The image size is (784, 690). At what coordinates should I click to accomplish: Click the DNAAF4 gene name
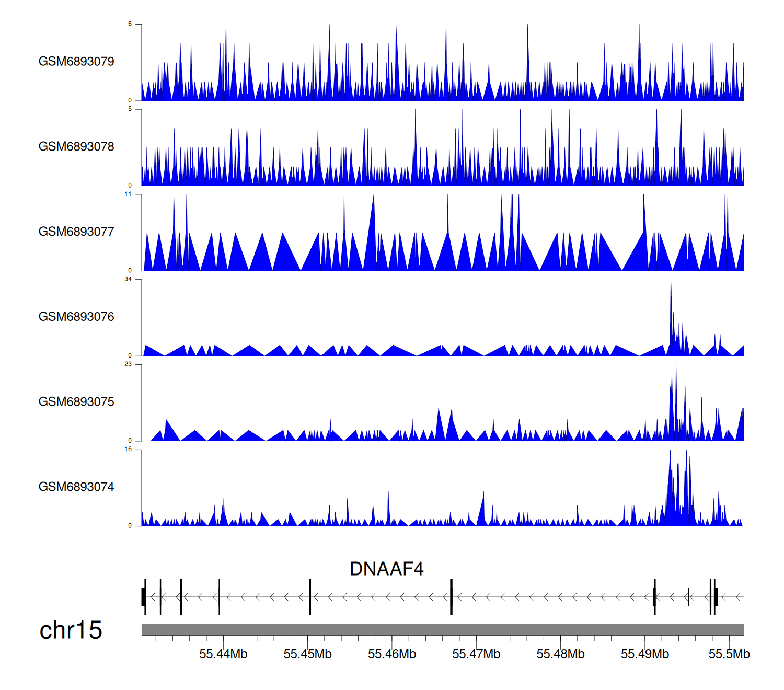tap(386, 569)
